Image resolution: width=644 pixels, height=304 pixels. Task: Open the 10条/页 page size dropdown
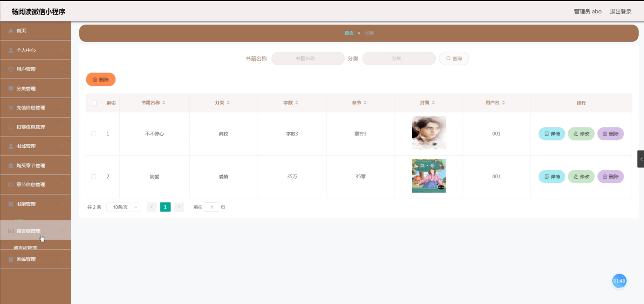click(x=123, y=207)
